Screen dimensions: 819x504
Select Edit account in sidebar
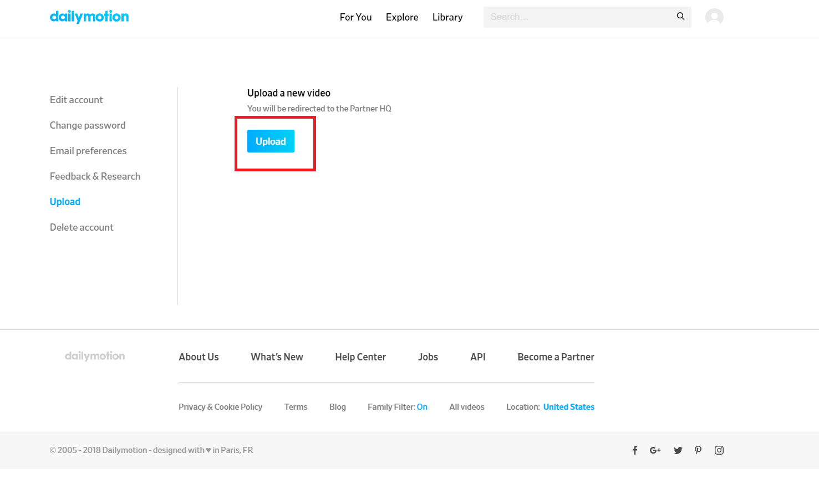[77, 100]
